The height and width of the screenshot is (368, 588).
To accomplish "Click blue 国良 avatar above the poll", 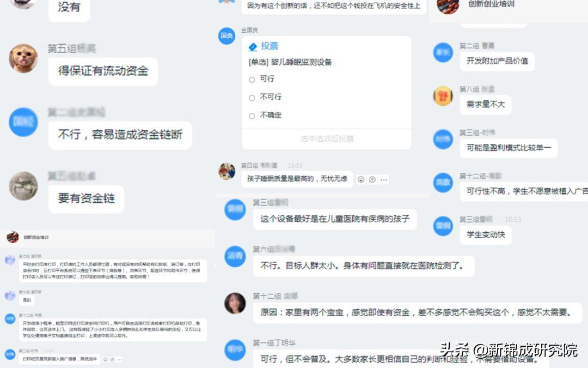I will 226,35.
